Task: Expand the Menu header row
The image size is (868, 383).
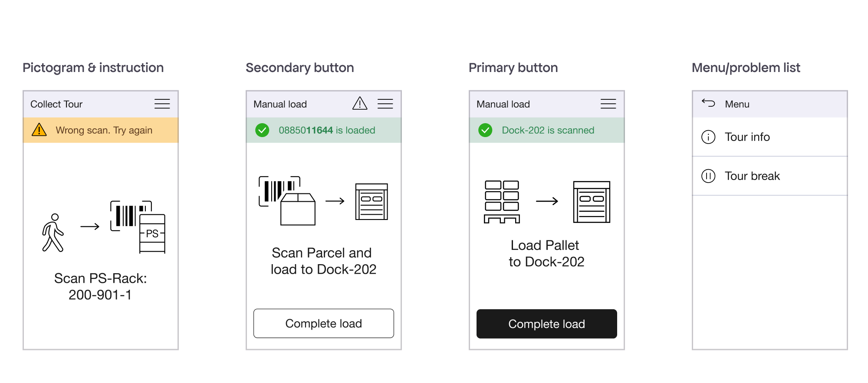Action: [x=770, y=104]
